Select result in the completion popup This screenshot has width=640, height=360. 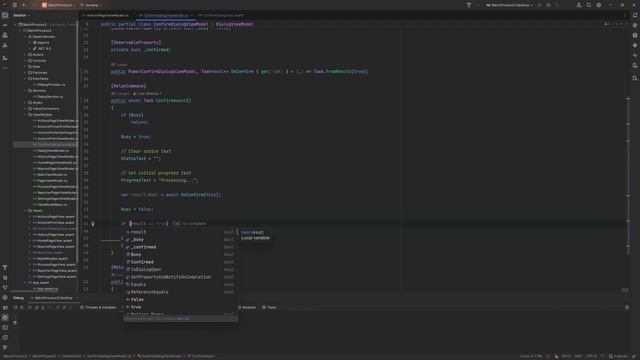180,232
